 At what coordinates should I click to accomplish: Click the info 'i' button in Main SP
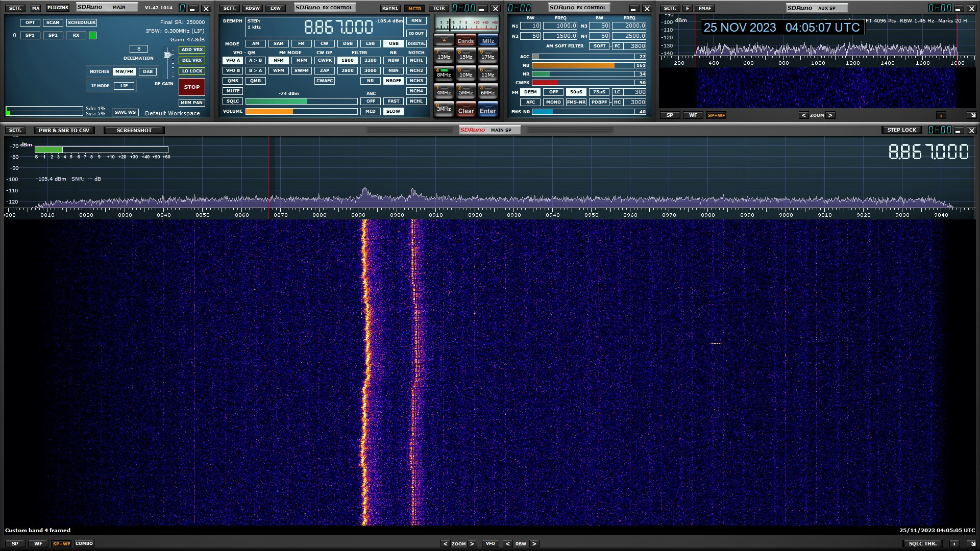pos(953,544)
